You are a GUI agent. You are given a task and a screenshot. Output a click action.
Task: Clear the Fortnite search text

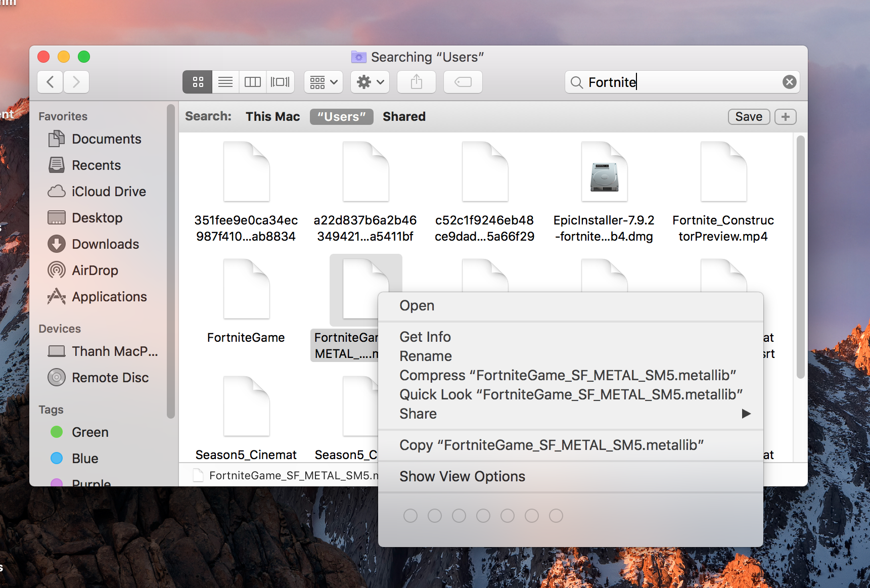789,82
